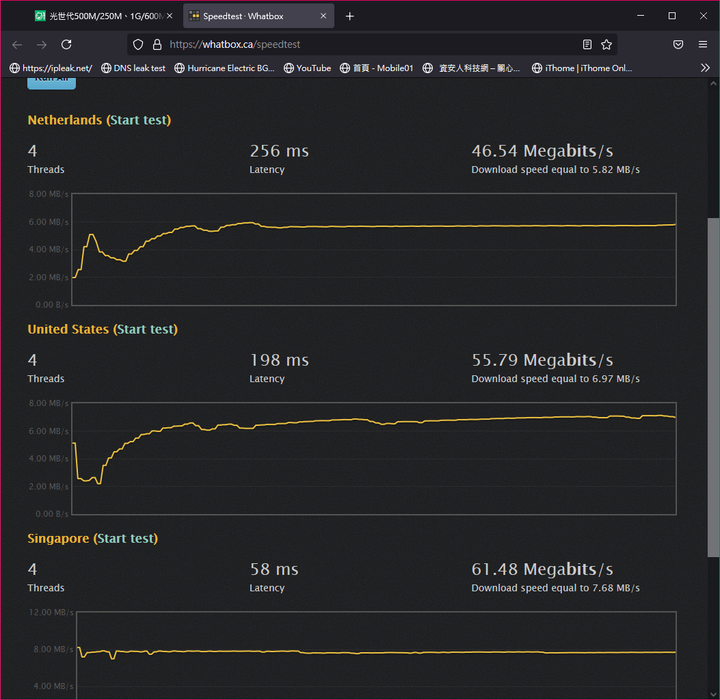
Task: Toggle reader view icon in address bar
Action: pyautogui.click(x=587, y=45)
